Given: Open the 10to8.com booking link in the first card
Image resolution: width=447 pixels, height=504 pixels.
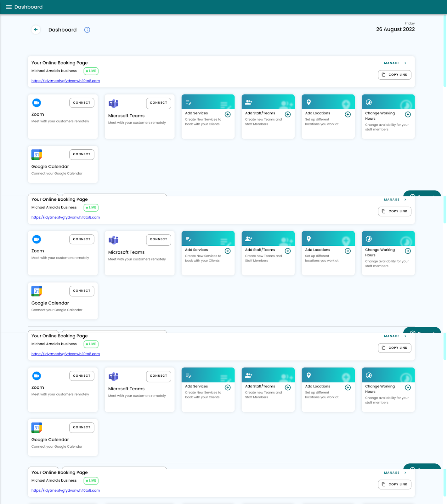Looking at the screenshot, I should point(65,81).
